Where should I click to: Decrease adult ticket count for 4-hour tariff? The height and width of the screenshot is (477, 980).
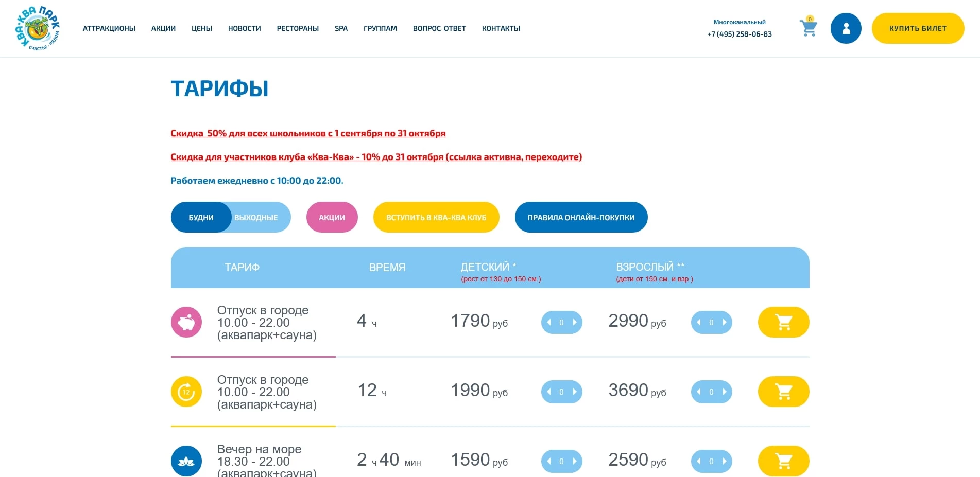pos(699,323)
